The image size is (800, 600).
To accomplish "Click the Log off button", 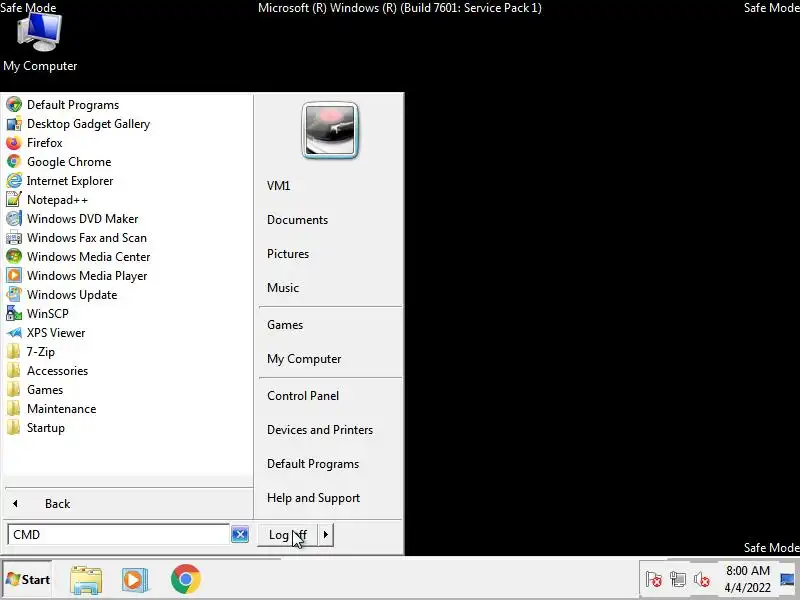I will [x=288, y=535].
